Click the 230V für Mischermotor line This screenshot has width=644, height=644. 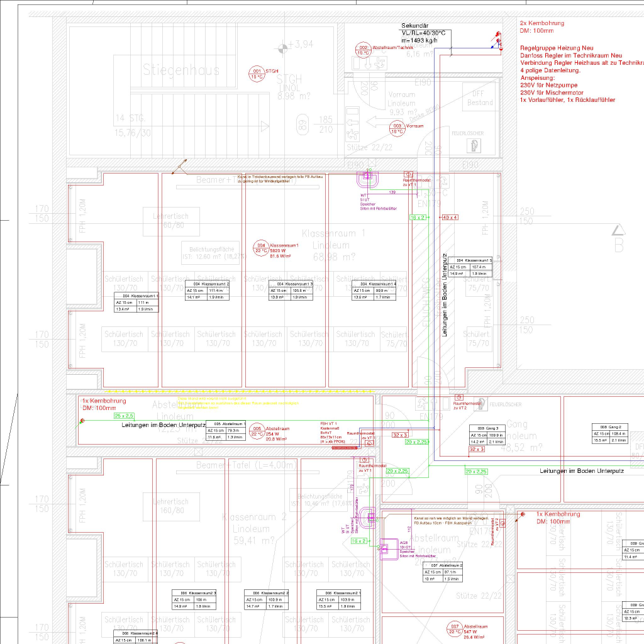[x=552, y=92]
